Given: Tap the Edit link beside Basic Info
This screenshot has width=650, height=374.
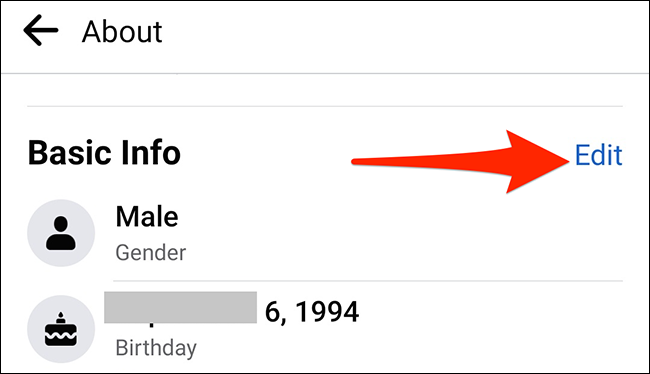Looking at the screenshot, I should coord(598,155).
